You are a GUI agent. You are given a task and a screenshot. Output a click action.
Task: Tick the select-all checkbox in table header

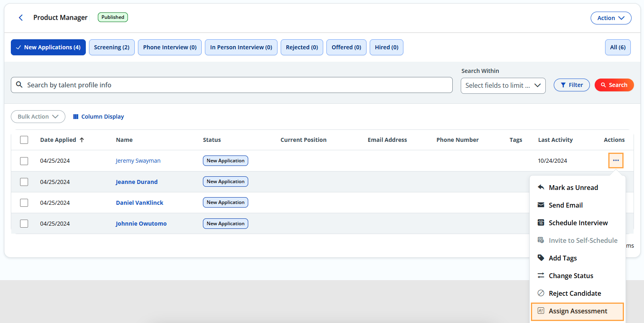[x=24, y=140]
